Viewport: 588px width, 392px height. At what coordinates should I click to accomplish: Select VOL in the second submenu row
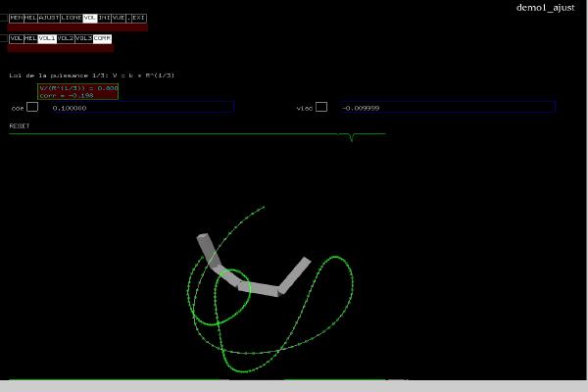(16, 38)
